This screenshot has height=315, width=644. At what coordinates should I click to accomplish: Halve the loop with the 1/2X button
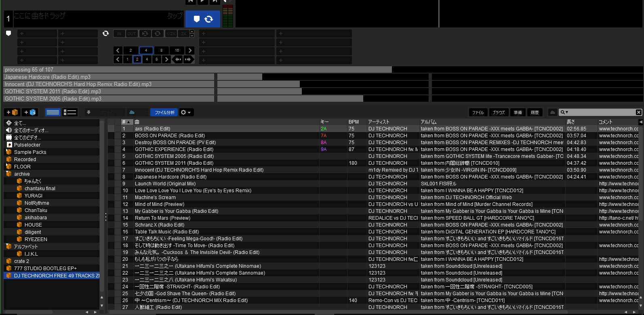click(171, 34)
